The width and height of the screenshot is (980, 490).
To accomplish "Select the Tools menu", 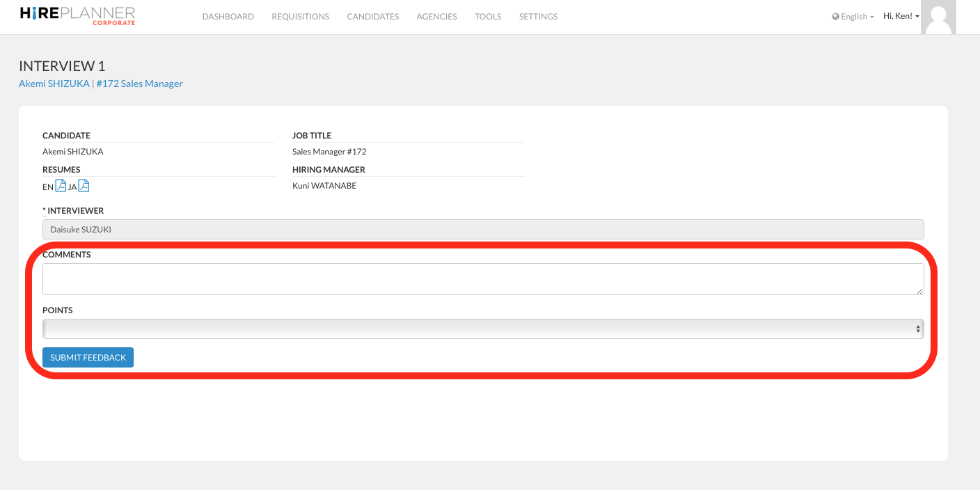I will pyautogui.click(x=488, y=17).
